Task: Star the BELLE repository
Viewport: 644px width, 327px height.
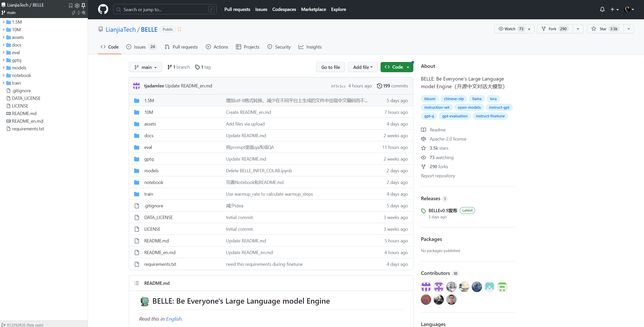Action: coord(605,29)
